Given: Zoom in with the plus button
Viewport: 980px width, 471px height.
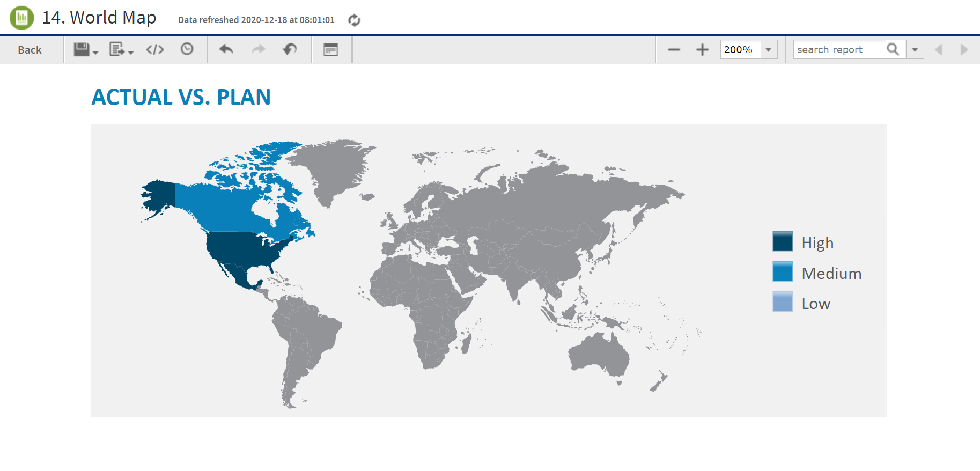Looking at the screenshot, I should [702, 50].
